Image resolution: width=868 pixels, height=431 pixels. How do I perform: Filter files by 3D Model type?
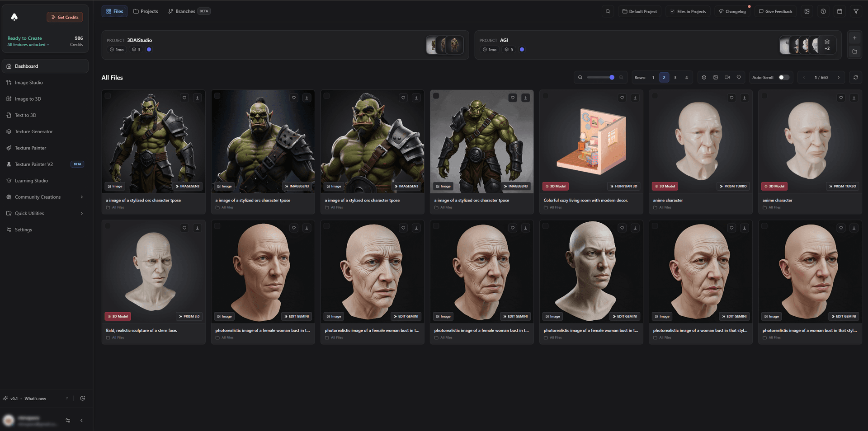click(704, 77)
